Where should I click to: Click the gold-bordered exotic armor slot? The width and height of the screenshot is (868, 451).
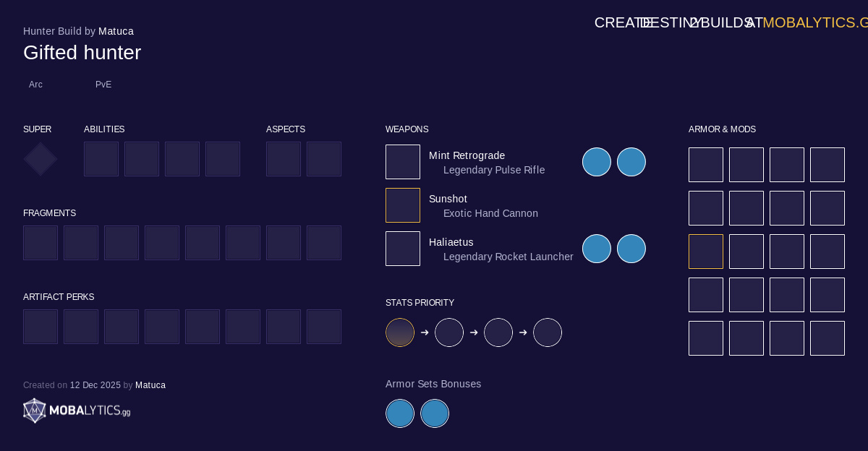[706, 252]
